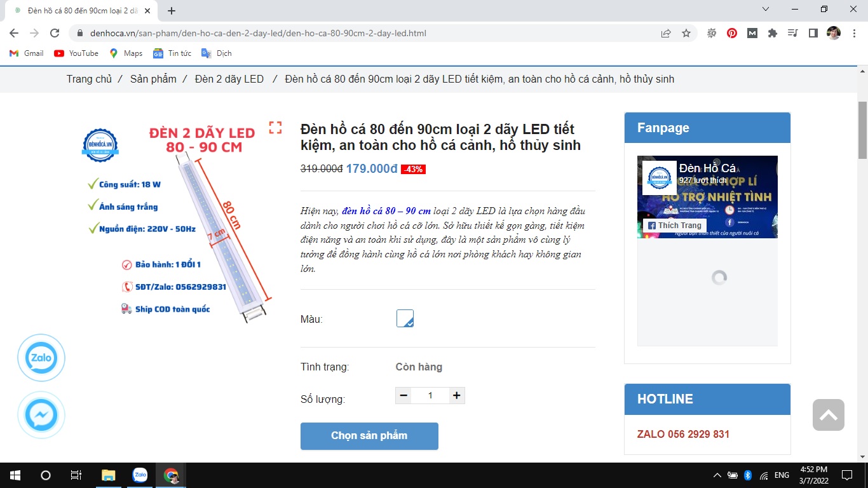Click Chọn sản phẩm button

click(369, 436)
